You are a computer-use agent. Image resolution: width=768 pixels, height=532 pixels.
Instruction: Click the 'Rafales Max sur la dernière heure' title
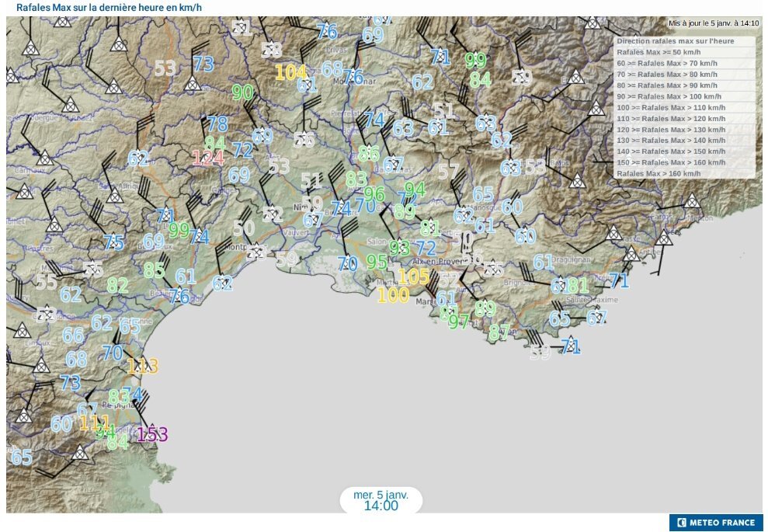109,7
